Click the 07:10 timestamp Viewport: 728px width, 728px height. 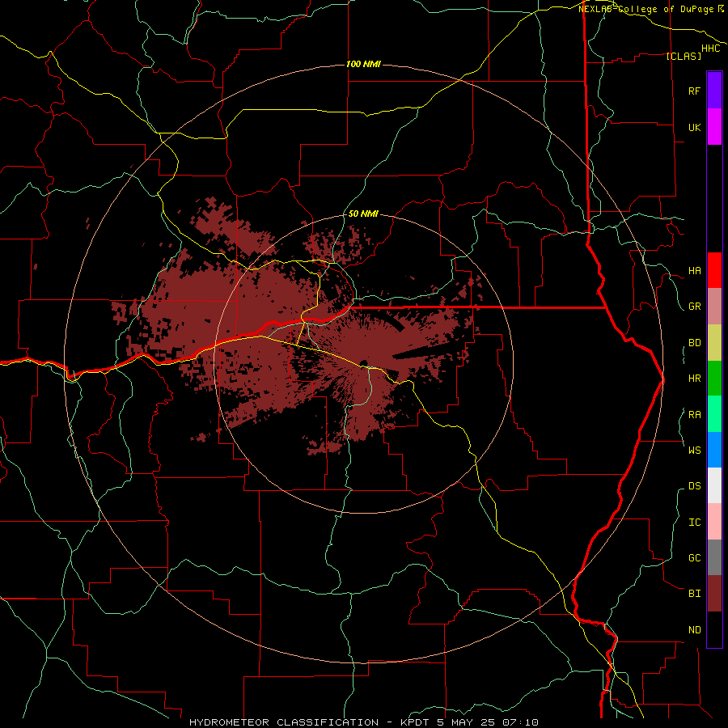[x=522, y=722]
